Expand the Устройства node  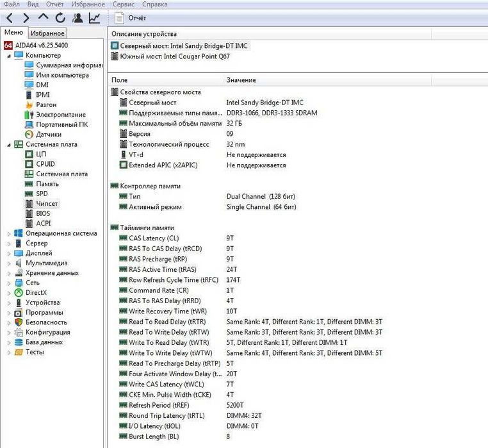9,303
